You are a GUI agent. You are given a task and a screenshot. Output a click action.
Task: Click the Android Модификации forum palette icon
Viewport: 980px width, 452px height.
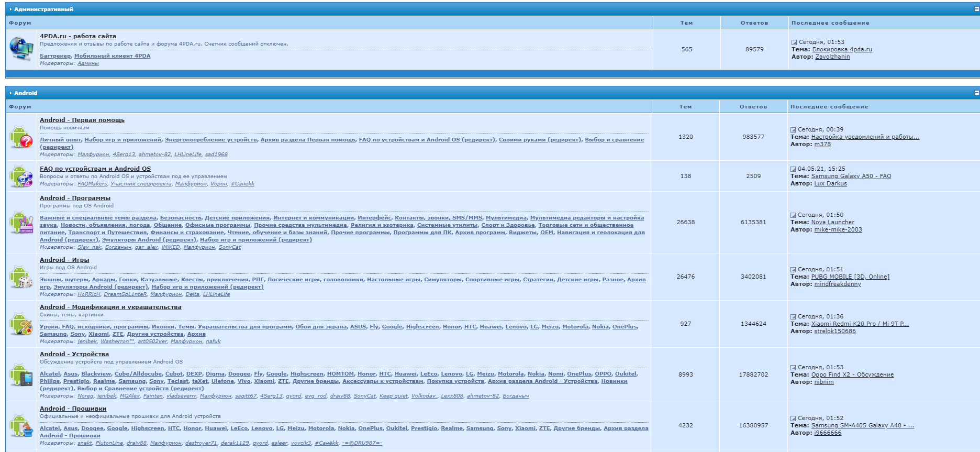click(x=21, y=324)
